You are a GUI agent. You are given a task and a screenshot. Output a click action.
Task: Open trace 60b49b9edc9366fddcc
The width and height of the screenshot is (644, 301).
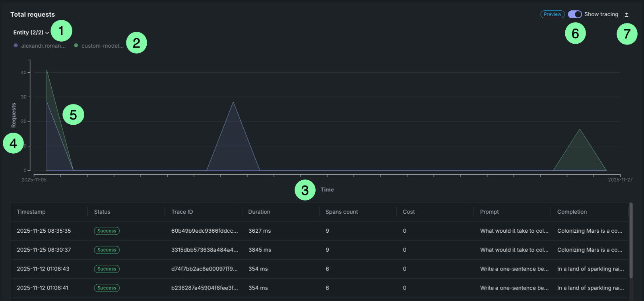(x=204, y=231)
